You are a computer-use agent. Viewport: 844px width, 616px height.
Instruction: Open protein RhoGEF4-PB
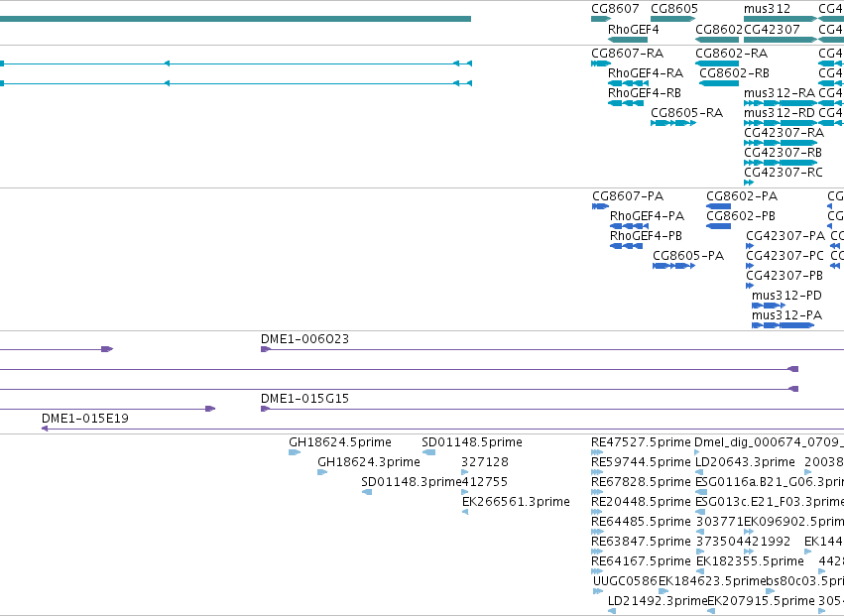[646, 236]
